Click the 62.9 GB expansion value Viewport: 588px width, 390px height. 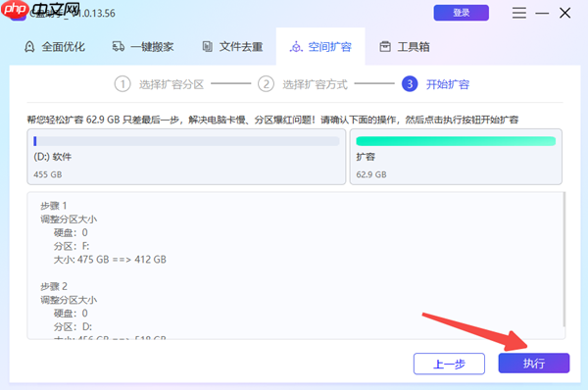tap(371, 174)
